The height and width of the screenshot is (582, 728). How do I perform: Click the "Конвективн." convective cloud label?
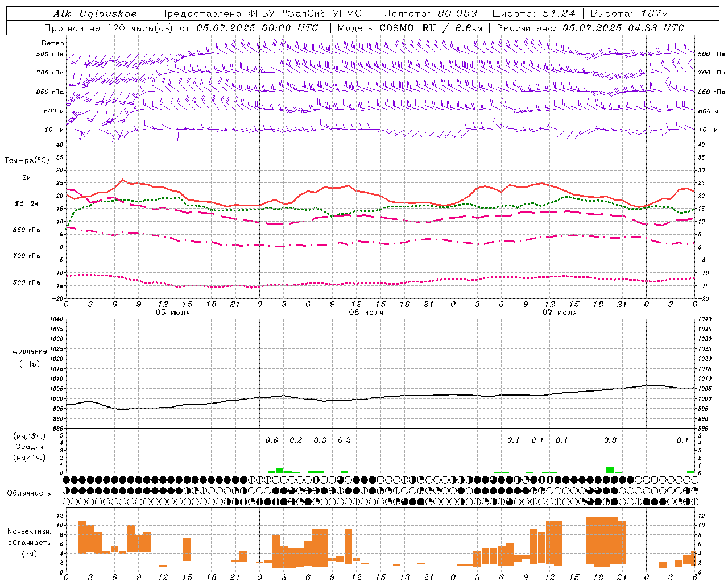pos(29,531)
